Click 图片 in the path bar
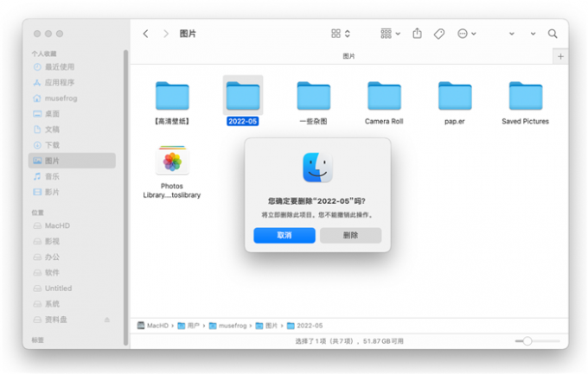 (x=266, y=326)
